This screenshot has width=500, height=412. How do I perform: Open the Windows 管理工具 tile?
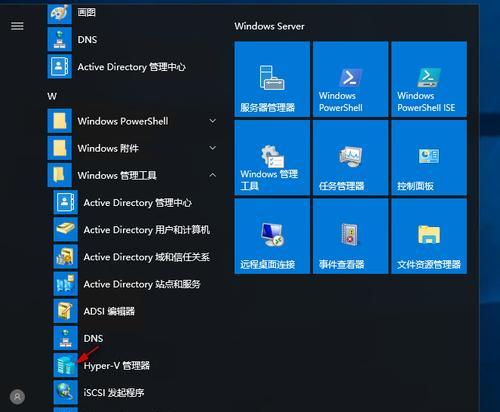(x=272, y=158)
